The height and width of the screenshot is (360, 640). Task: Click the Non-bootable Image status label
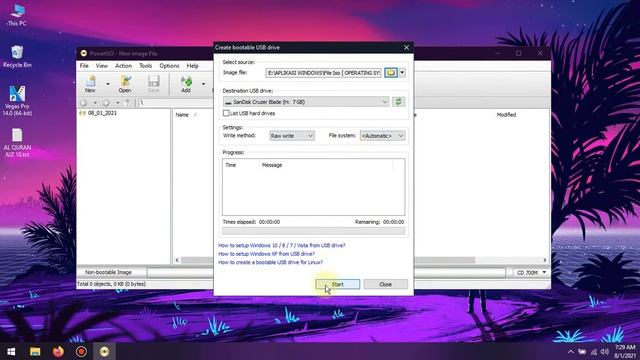click(x=108, y=272)
